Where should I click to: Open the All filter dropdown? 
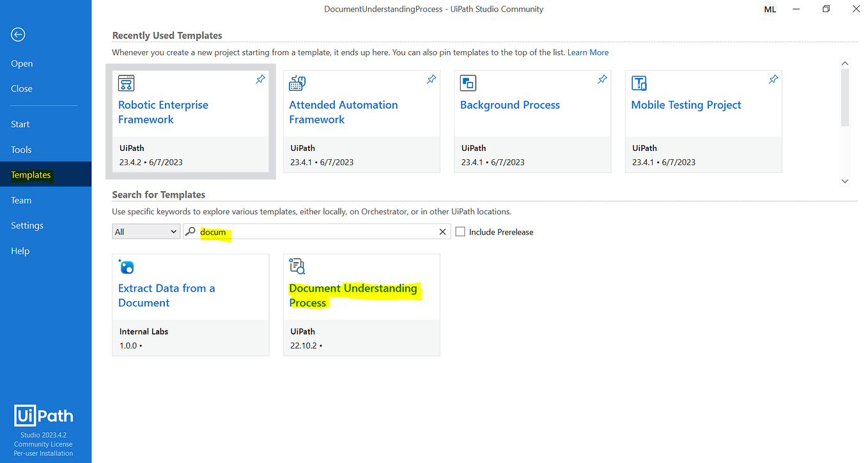pyautogui.click(x=146, y=231)
